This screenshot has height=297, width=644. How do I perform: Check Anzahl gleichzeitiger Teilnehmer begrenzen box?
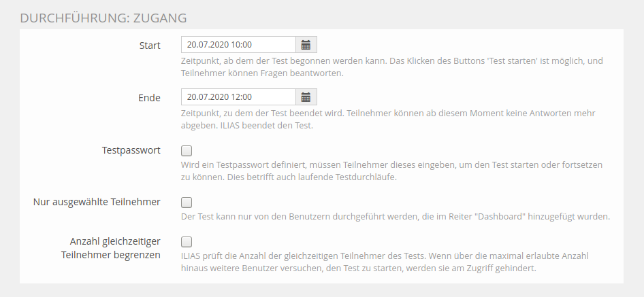(x=187, y=241)
